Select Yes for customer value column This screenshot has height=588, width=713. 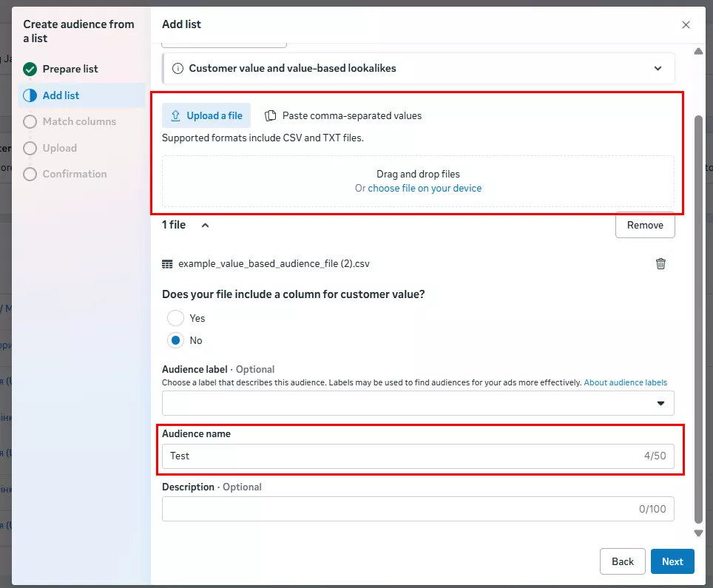click(x=175, y=318)
